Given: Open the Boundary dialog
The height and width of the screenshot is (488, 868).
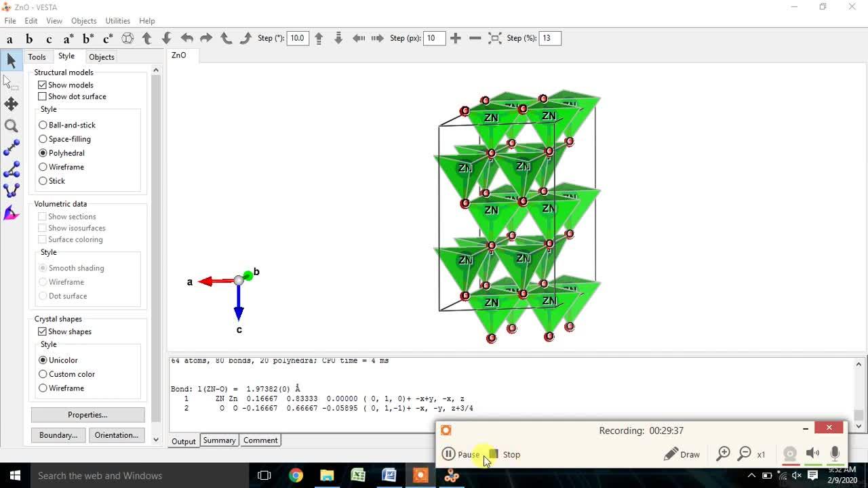Looking at the screenshot, I should tap(58, 434).
